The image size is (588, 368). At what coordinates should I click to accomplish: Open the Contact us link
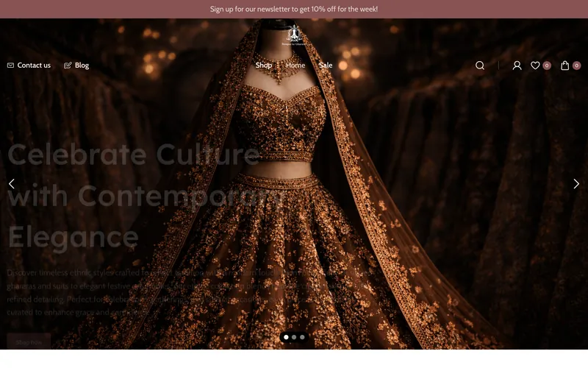34,66
